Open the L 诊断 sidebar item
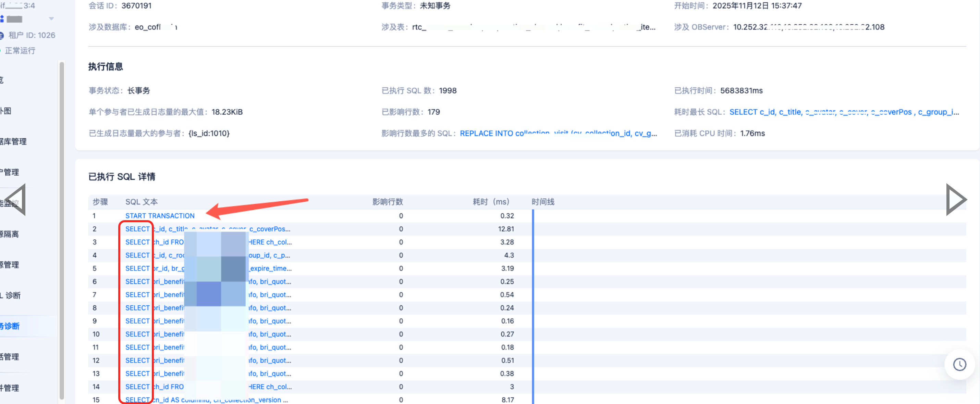 pos(11,295)
